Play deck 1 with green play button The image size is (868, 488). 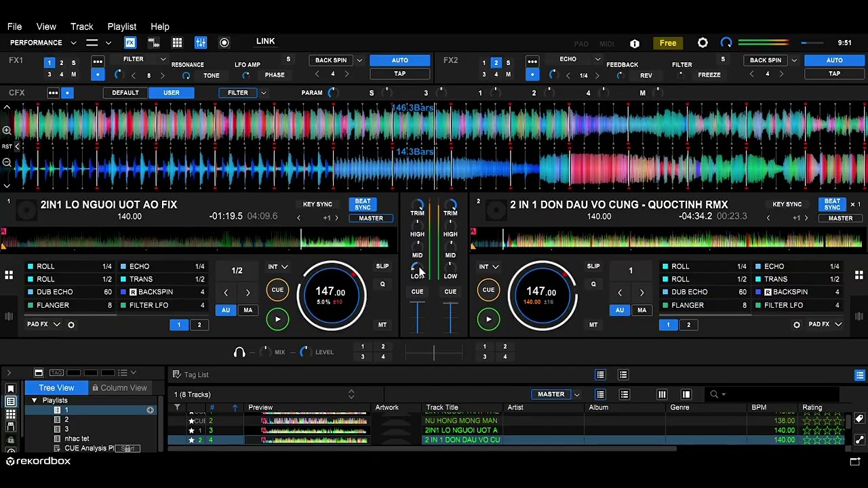pyautogui.click(x=277, y=319)
